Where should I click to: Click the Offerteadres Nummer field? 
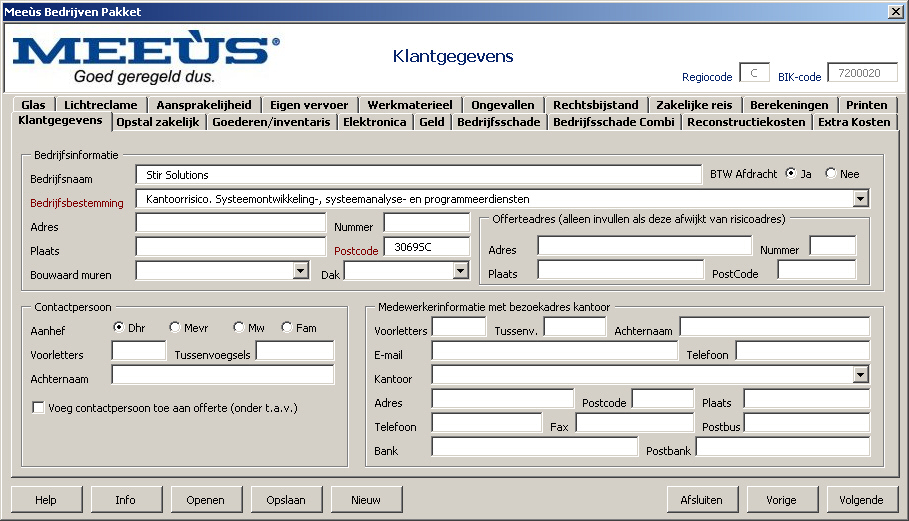click(x=832, y=246)
